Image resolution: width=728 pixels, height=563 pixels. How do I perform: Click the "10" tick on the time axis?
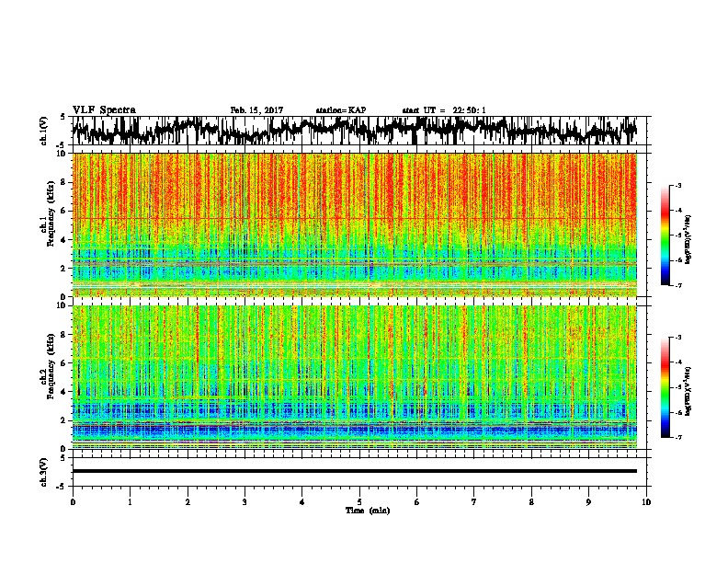tap(646, 502)
